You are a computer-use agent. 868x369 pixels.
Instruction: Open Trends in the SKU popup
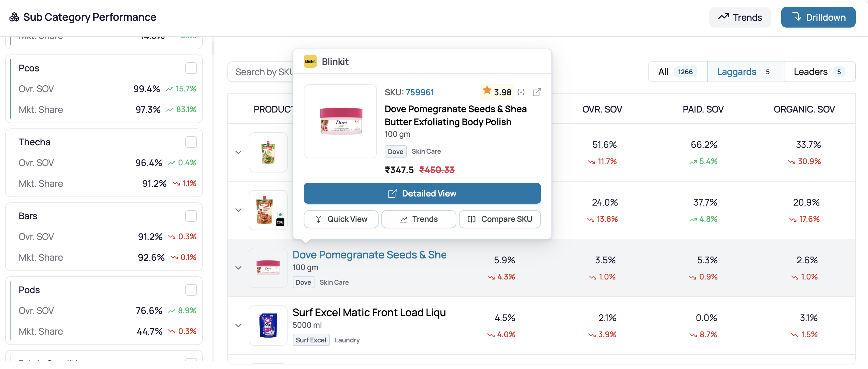[x=418, y=219]
